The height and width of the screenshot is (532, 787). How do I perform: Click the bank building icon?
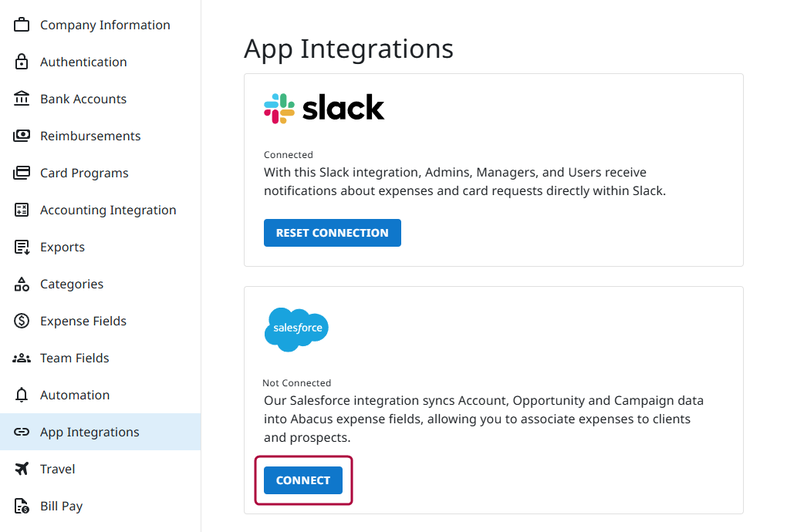22,99
